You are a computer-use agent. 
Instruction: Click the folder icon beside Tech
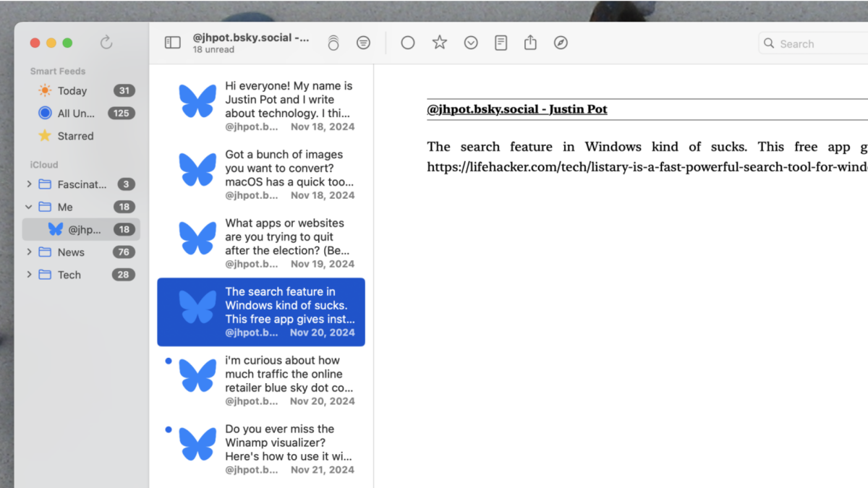pyautogui.click(x=45, y=275)
